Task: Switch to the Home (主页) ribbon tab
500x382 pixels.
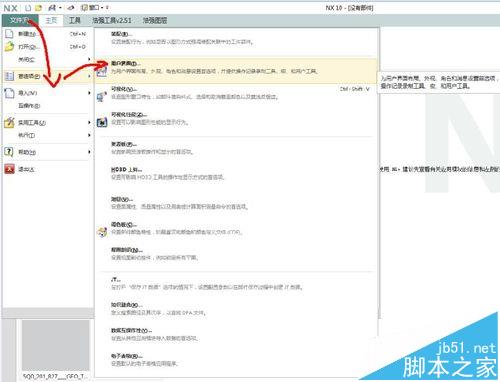Action: point(51,20)
